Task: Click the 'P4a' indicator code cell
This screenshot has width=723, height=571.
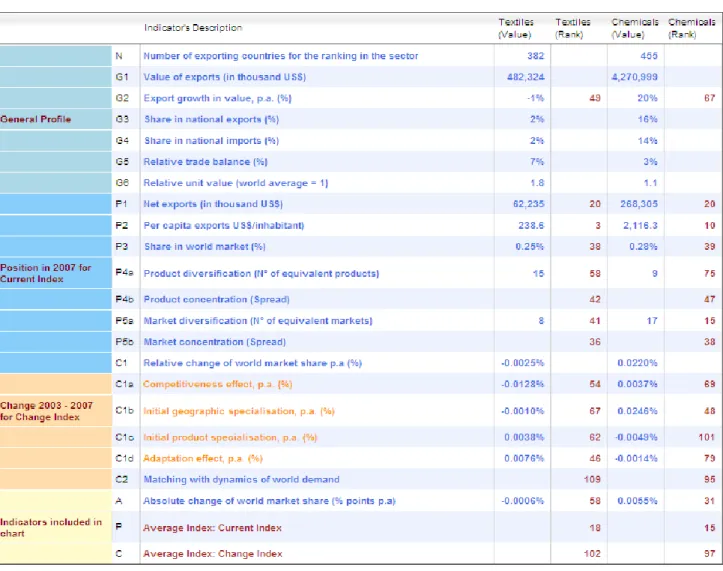Action: click(x=124, y=273)
